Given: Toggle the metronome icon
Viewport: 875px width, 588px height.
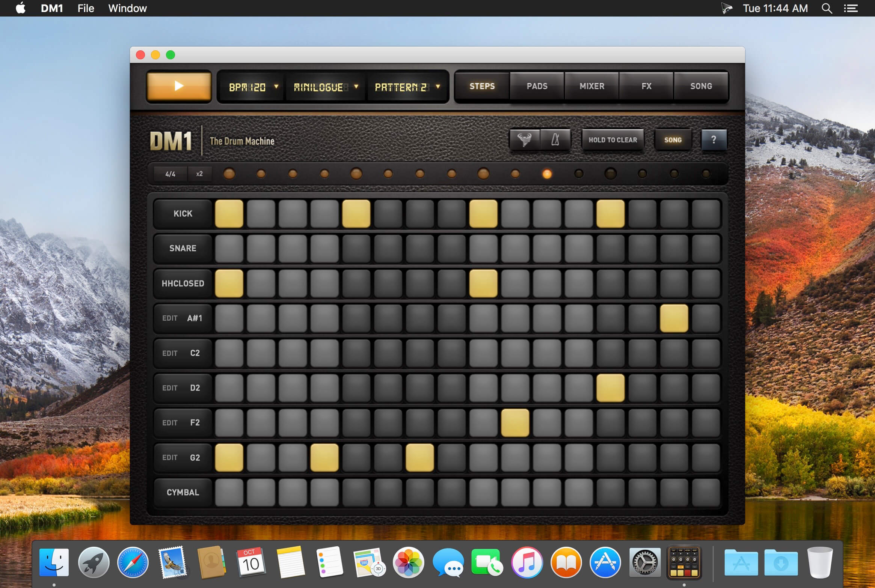Looking at the screenshot, I should click(555, 140).
